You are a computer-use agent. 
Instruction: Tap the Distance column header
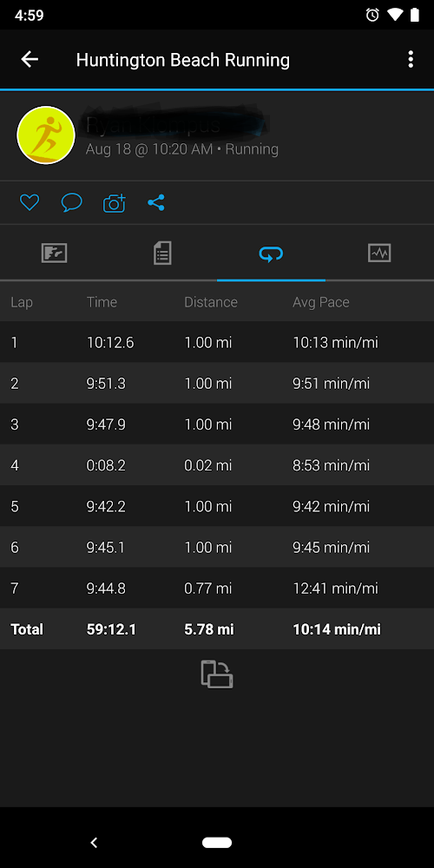211,302
